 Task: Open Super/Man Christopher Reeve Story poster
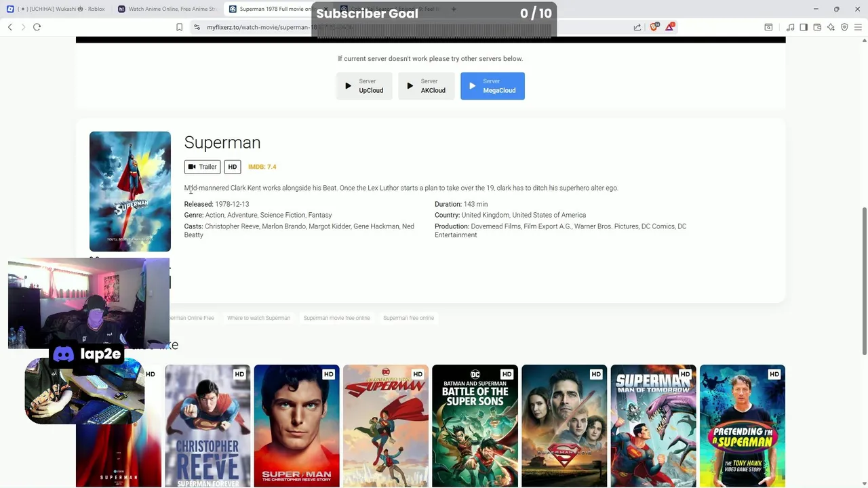(x=296, y=426)
